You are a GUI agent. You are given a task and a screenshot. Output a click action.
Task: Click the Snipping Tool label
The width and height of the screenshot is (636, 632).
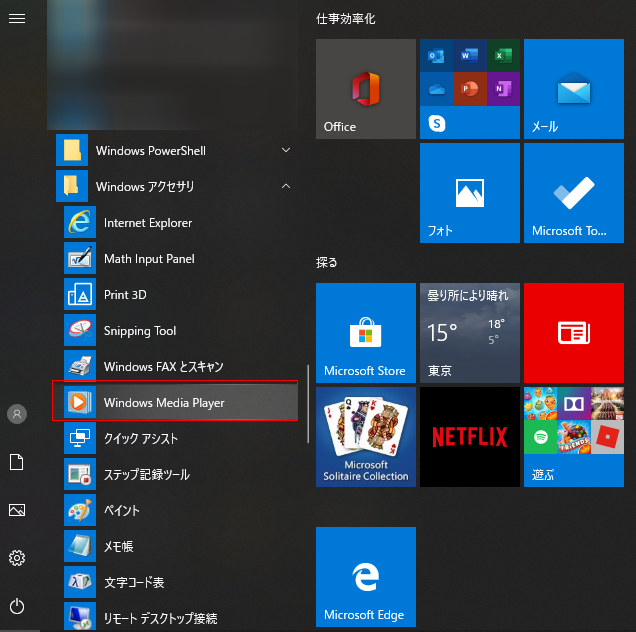pos(140,331)
